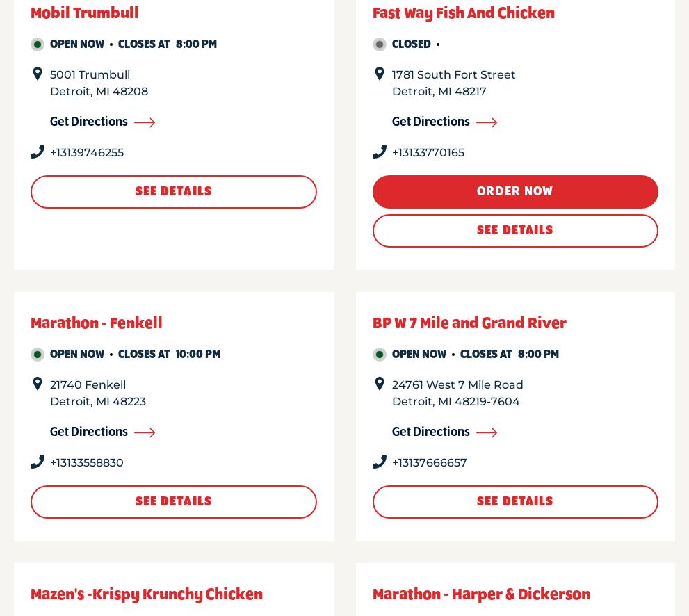The height and width of the screenshot is (616, 689).
Task: Click See Details for Marathon - Fenkell
Action: pos(173,501)
